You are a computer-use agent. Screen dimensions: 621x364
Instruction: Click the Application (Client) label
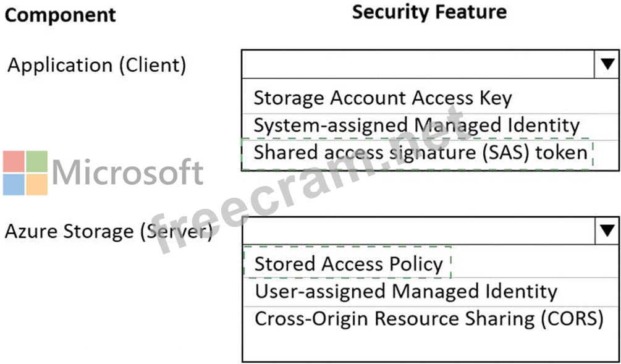[96, 66]
